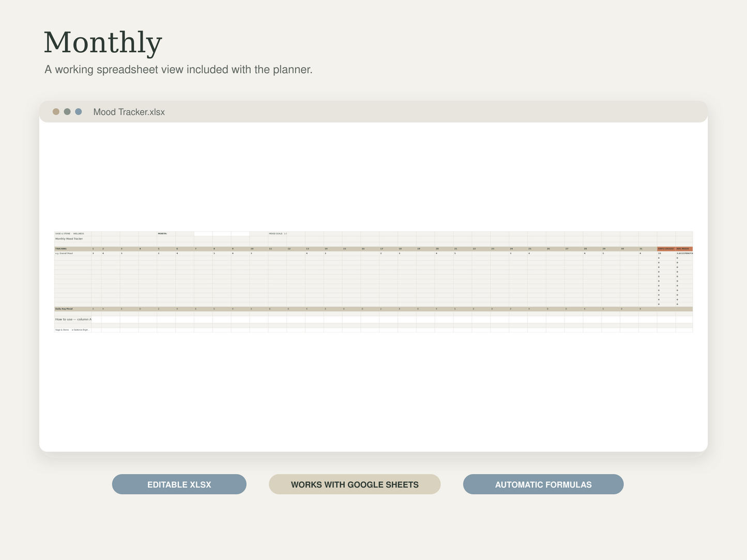Select the Daily Avg Mood row label
This screenshot has width=747, height=560.
click(x=73, y=309)
